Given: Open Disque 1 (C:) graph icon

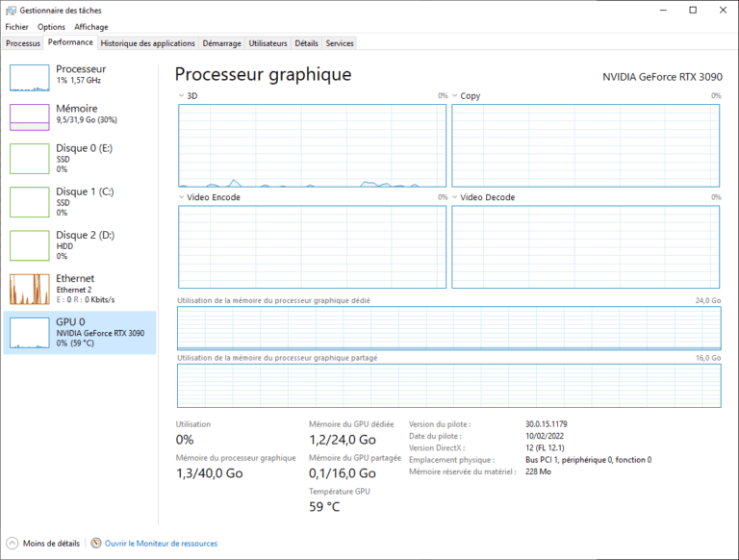Looking at the screenshot, I should tap(29, 201).
